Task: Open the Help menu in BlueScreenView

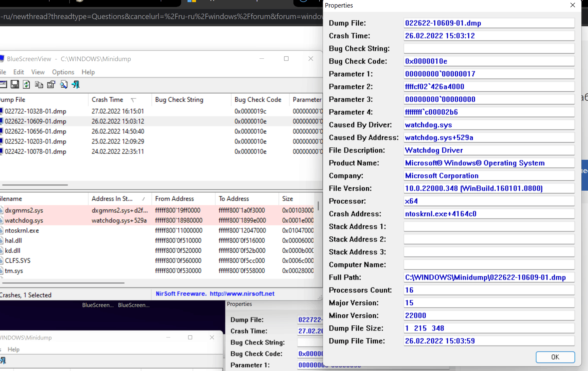Action: pos(88,72)
